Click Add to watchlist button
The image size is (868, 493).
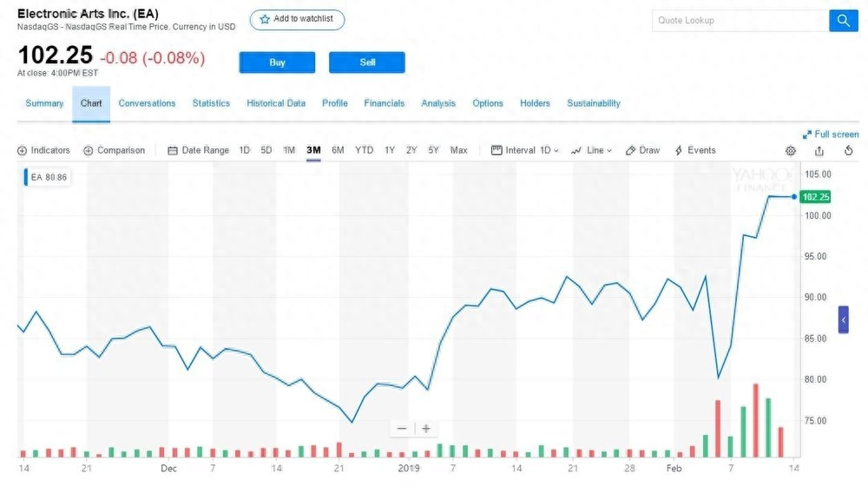click(x=297, y=19)
